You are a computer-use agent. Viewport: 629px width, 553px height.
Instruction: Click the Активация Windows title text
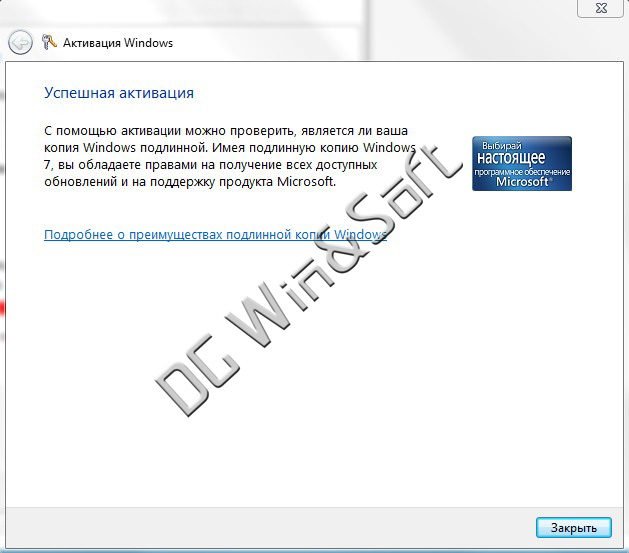118,43
